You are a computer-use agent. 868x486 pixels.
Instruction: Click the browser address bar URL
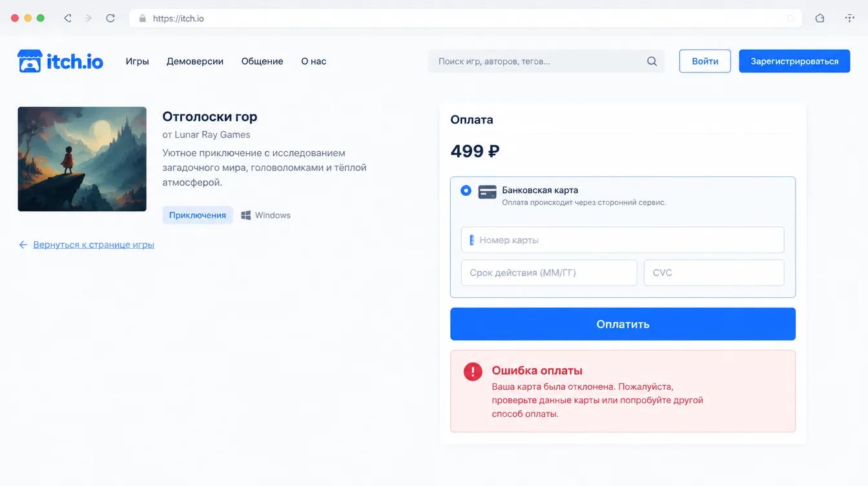tap(178, 19)
